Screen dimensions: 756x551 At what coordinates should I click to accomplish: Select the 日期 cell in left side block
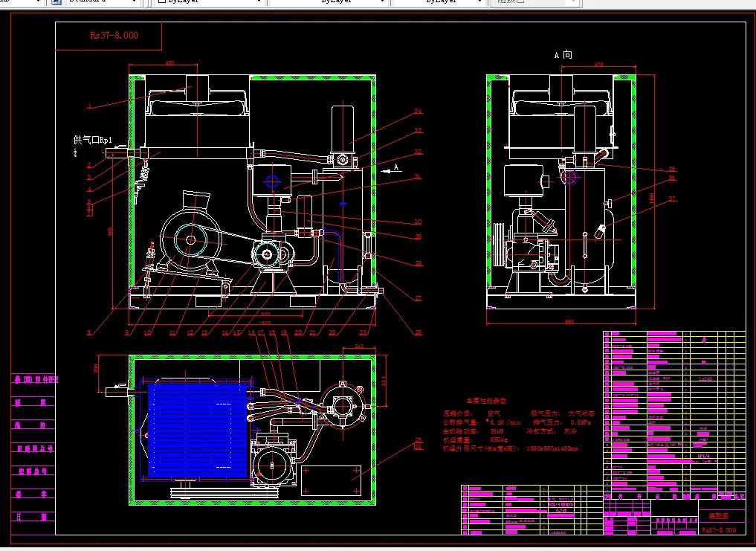point(30,517)
